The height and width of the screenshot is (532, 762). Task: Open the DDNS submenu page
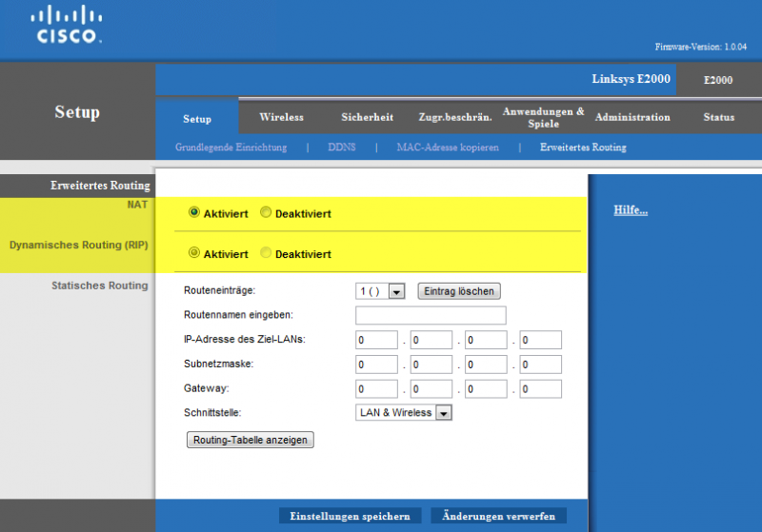click(x=341, y=148)
